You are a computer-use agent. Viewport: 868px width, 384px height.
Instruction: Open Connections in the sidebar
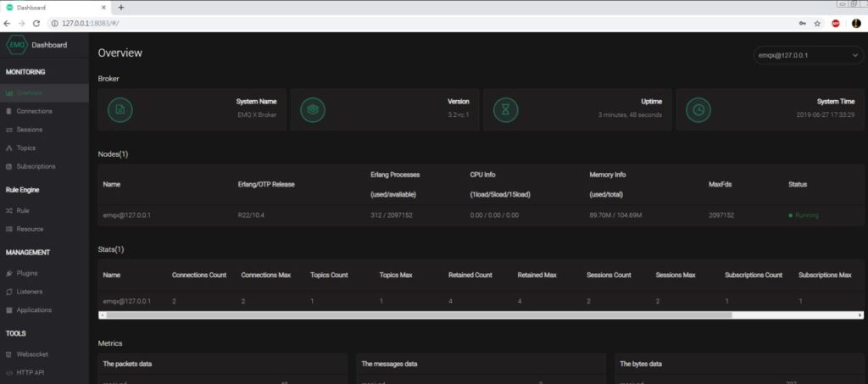coord(34,111)
